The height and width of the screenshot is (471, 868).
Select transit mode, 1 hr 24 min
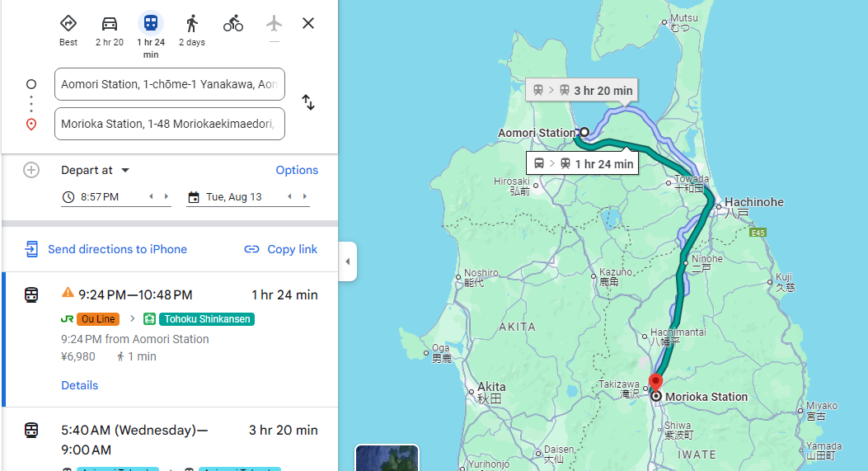click(151, 36)
